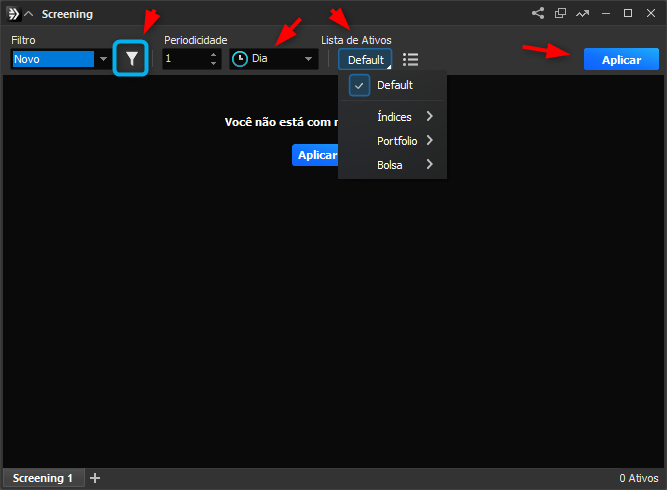Click the share icon in title bar
This screenshot has width=667, height=490.
pos(538,13)
